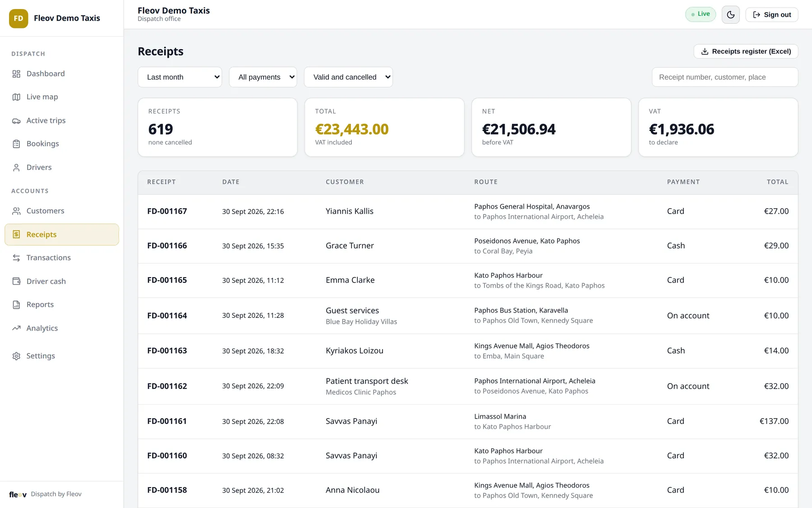Click the Fleov logo in footer
The image size is (812, 508).
pyautogui.click(x=18, y=494)
